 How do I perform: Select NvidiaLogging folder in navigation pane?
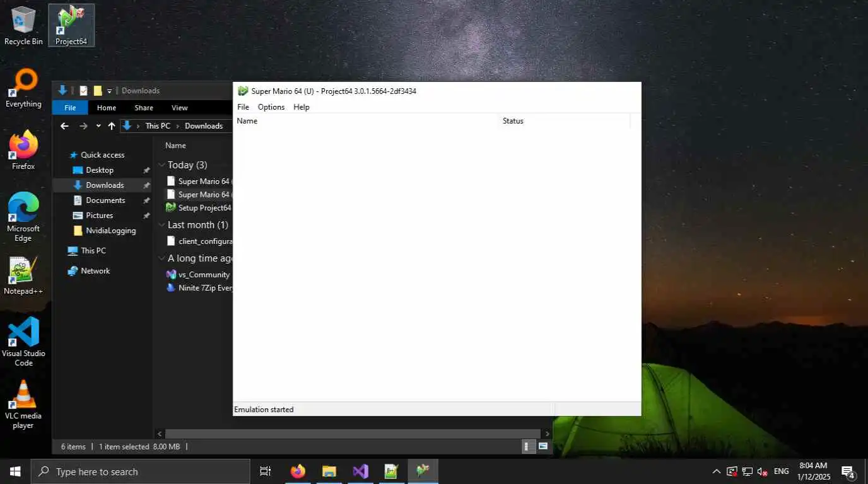(x=105, y=231)
